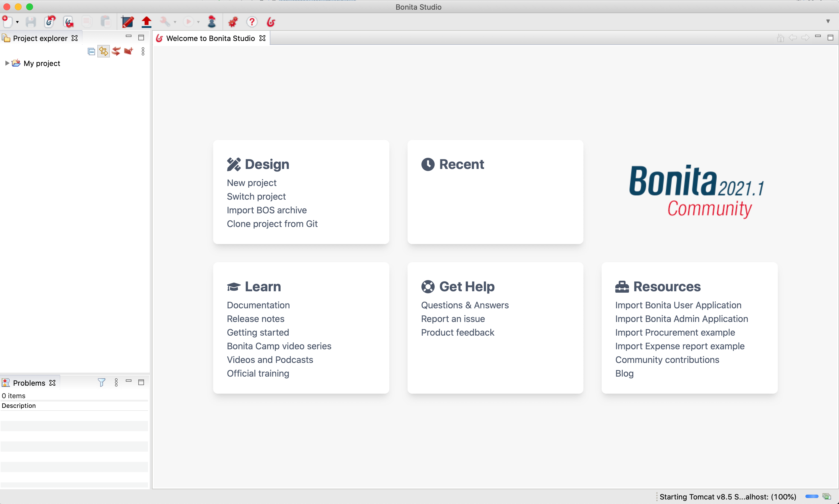Open Questions & Answers link
839x504 pixels.
pos(465,305)
